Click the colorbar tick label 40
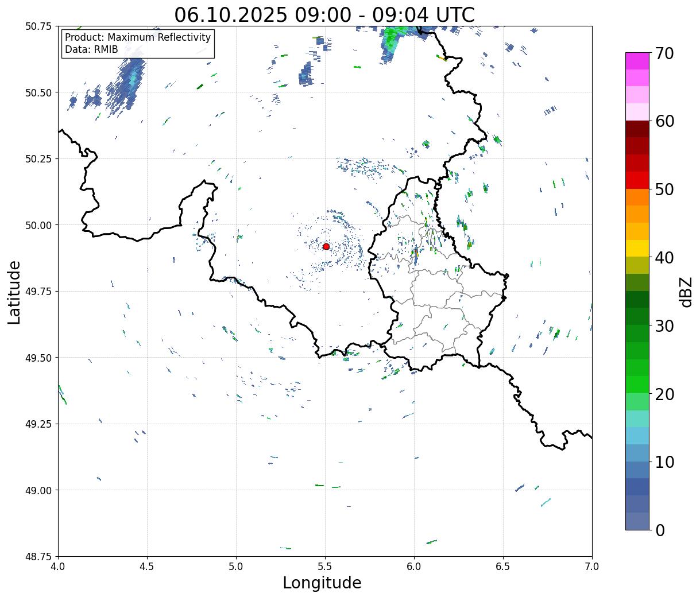700x597 pixels. pyautogui.click(x=664, y=258)
